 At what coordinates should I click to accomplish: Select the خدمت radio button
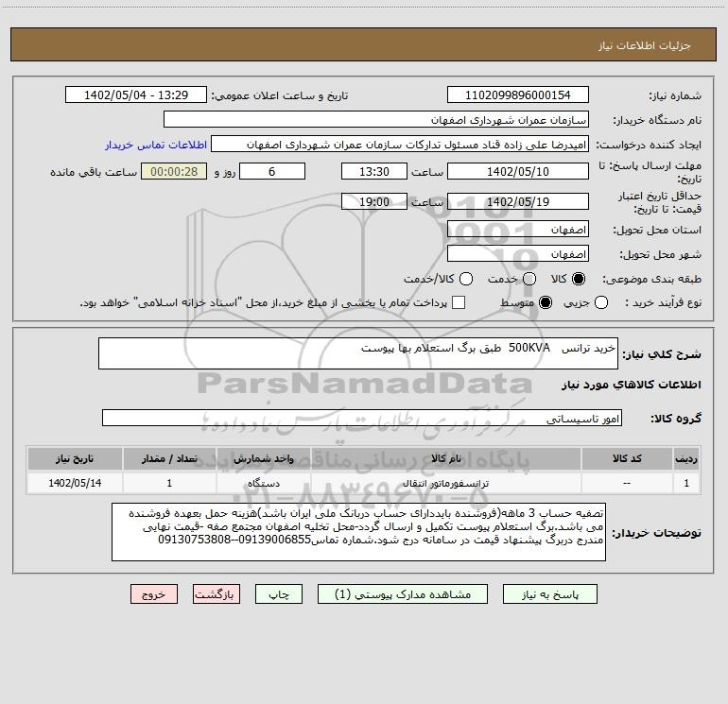pos(529,279)
